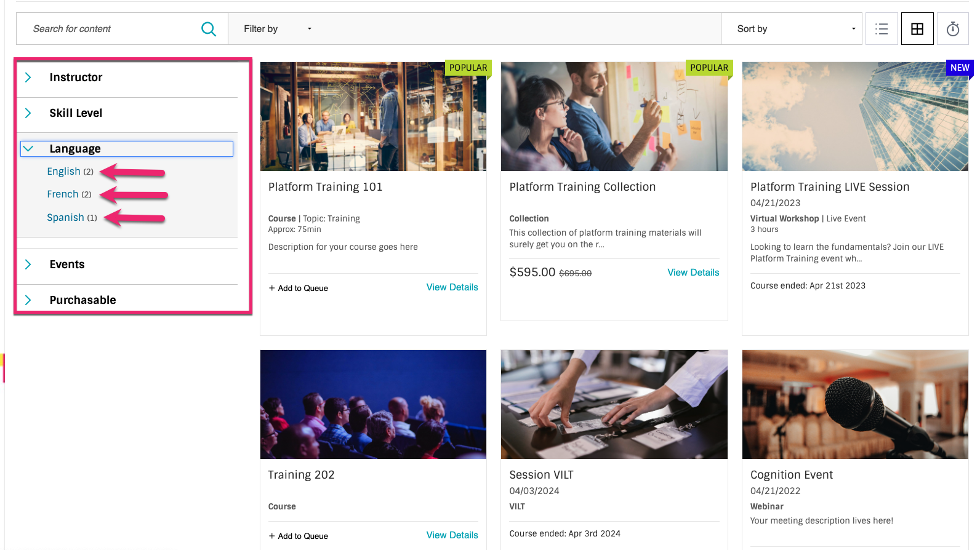Click the $595.00 price text

click(532, 272)
